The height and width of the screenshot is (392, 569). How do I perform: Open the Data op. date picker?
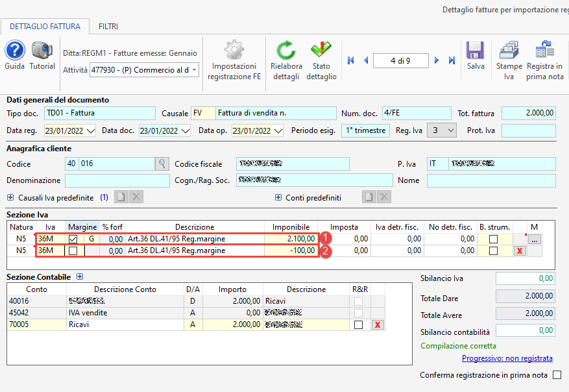click(x=278, y=130)
